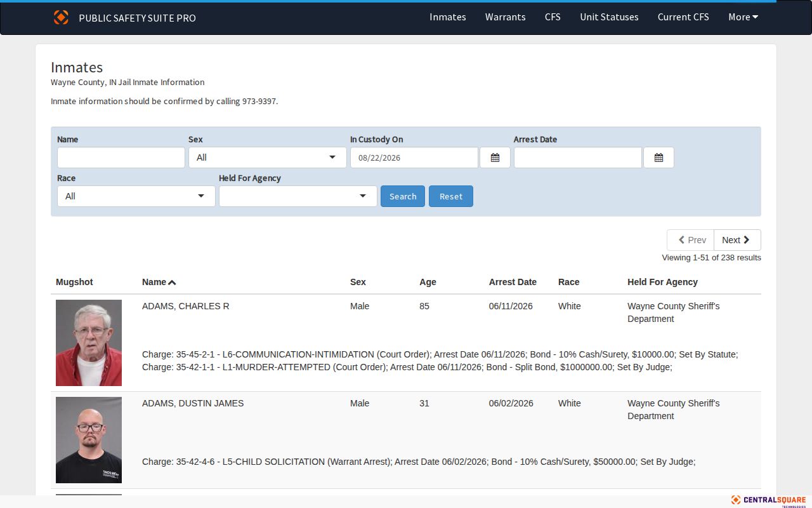This screenshot has height=508, width=812.
Task: Click the mugshot of Dustin James Adams
Action: click(89, 440)
